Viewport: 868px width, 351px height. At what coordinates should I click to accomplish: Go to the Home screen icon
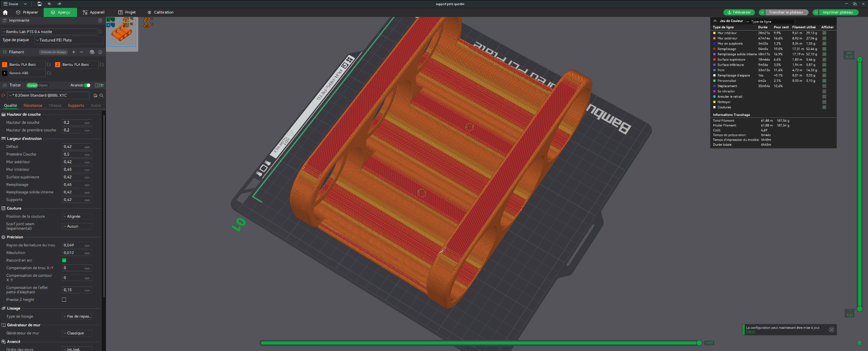[x=5, y=12]
